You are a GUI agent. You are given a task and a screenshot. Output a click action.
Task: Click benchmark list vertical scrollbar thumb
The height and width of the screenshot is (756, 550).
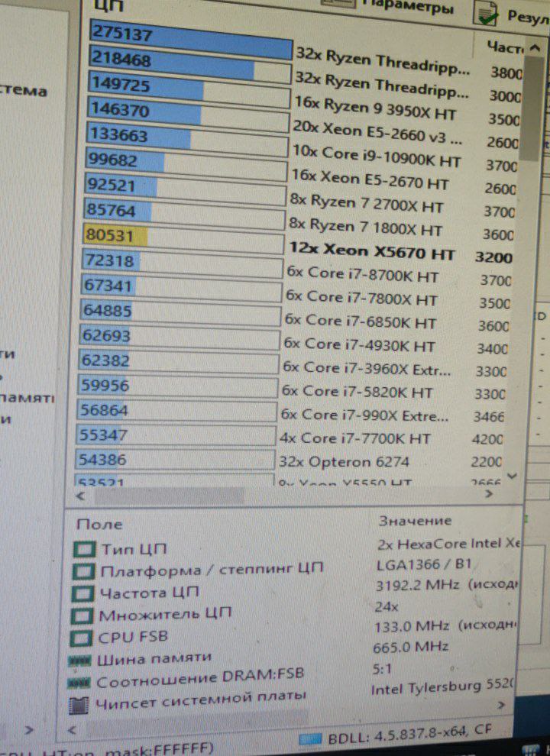point(532,108)
